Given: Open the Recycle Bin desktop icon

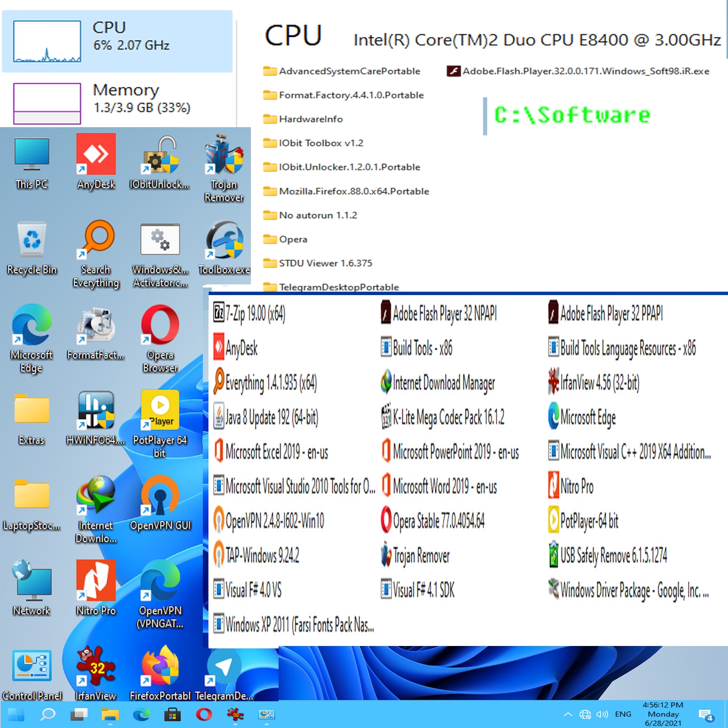Looking at the screenshot, I should pyautogui.click(x=32, y=248).
